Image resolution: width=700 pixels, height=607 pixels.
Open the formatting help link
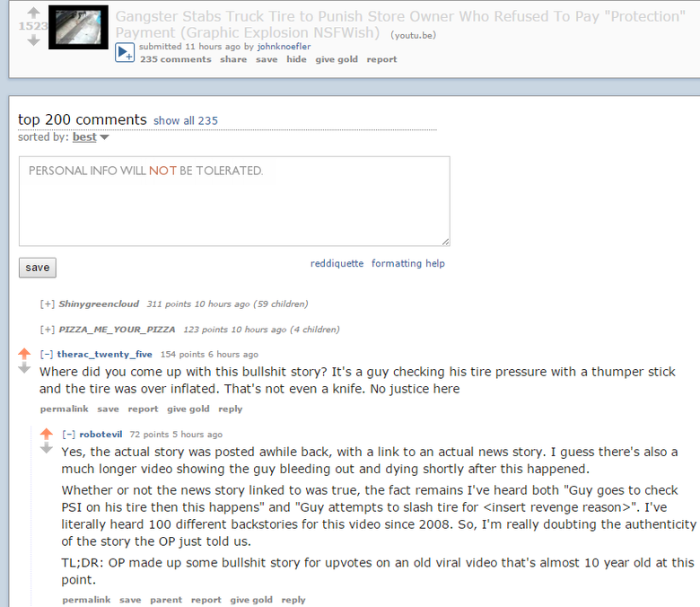(408, 263)
